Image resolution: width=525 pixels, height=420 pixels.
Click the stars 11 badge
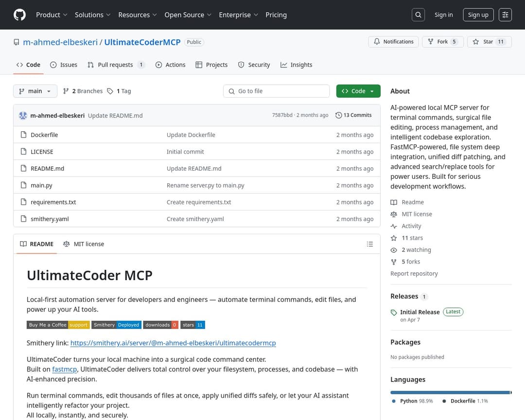pyautogui.click(x=193, y=325)
